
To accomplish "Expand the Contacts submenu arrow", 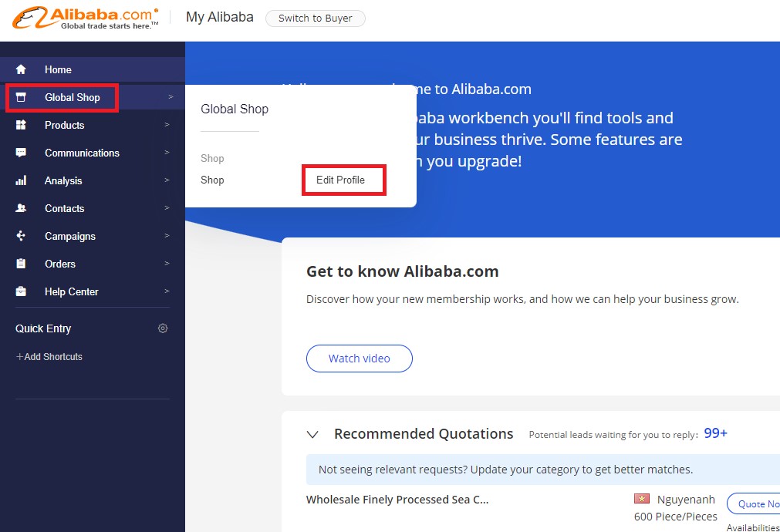I will 167,208.
